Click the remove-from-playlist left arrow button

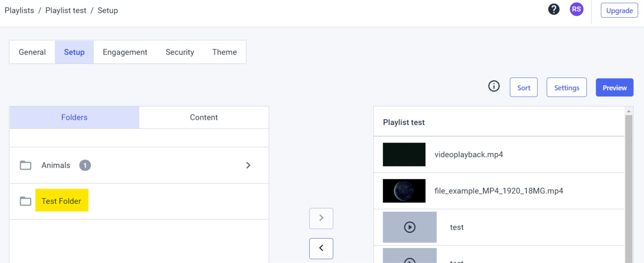tap(321, 249)
